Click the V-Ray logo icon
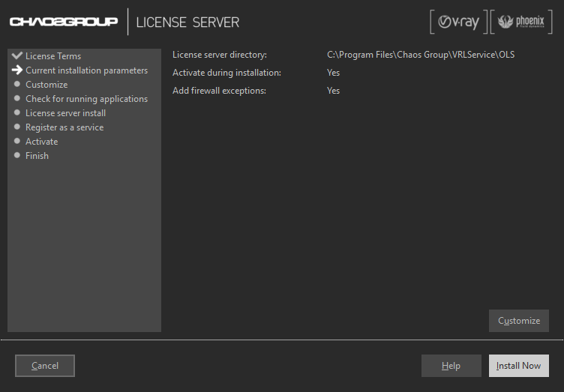This screenshot has width=564, height=392. [x=458, y=22]
